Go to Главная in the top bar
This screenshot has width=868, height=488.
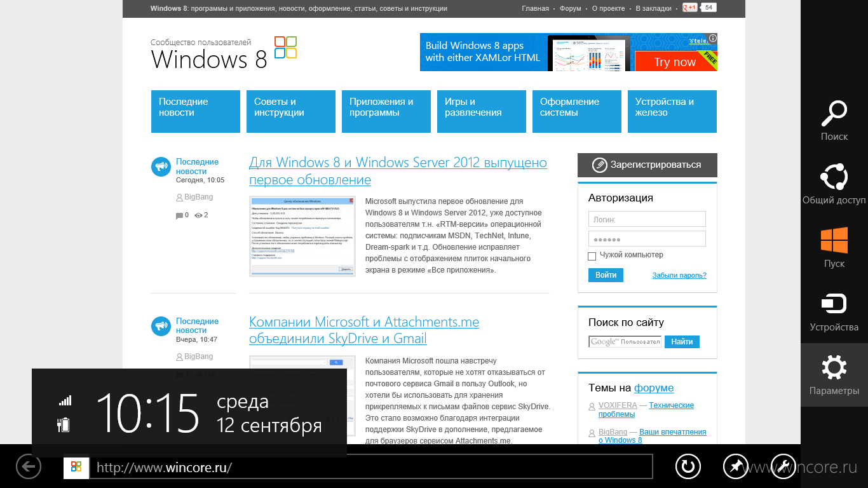pyautogui.click(x=535, y=9)
